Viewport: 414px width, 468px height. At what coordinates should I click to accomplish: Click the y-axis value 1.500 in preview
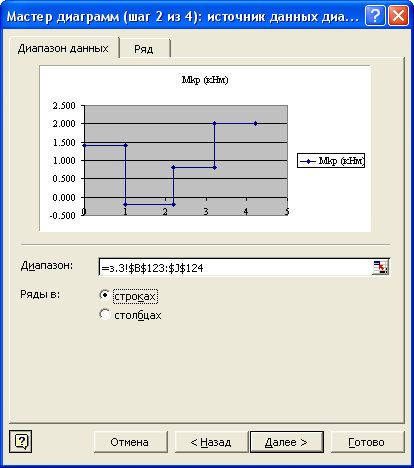coord(64,143)
